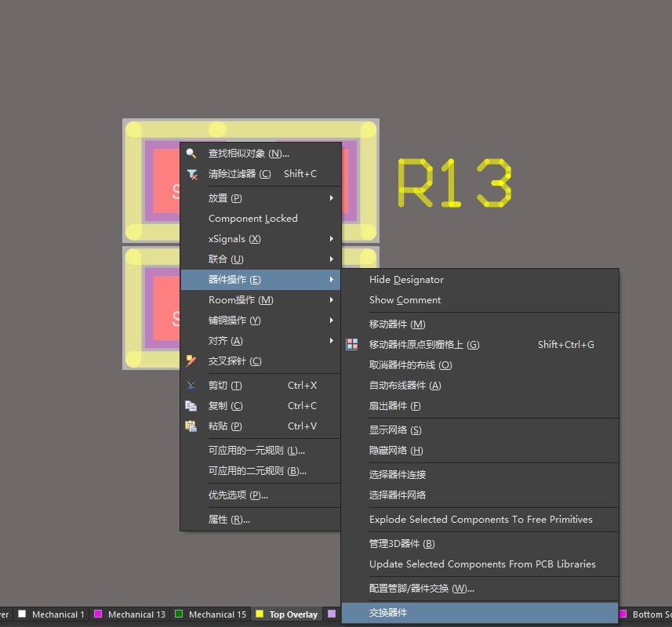Toggle the Component Locked option

coord(252,219)
